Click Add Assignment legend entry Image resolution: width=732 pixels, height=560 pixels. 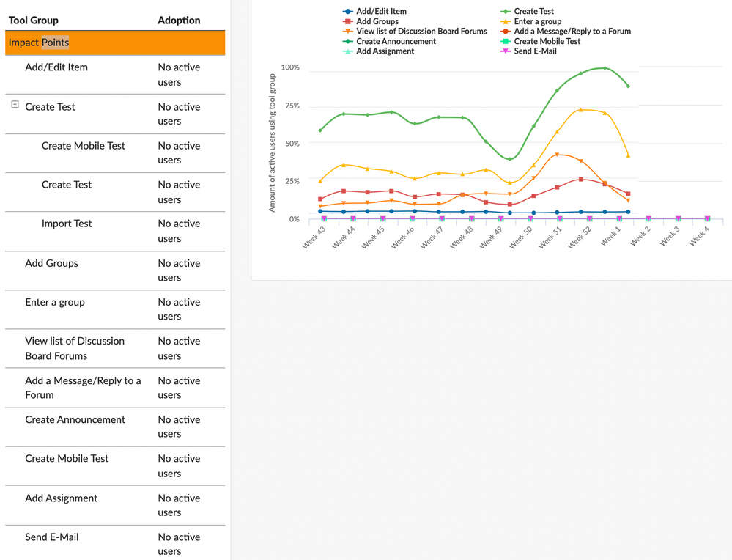[385, 51]
